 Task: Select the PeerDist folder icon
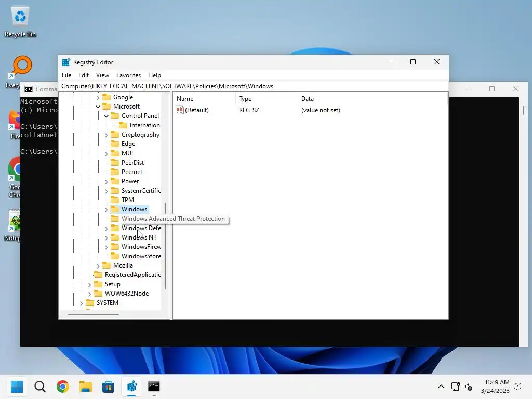coord(115,163)
